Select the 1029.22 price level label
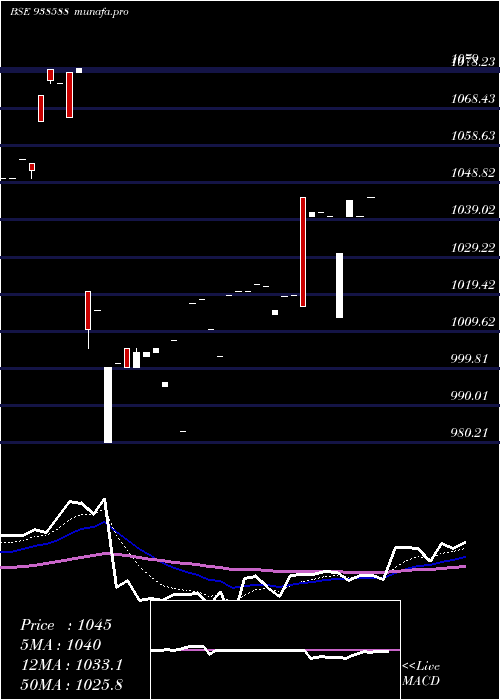This screenshot has height=700, width=500. tap(473, 247)
